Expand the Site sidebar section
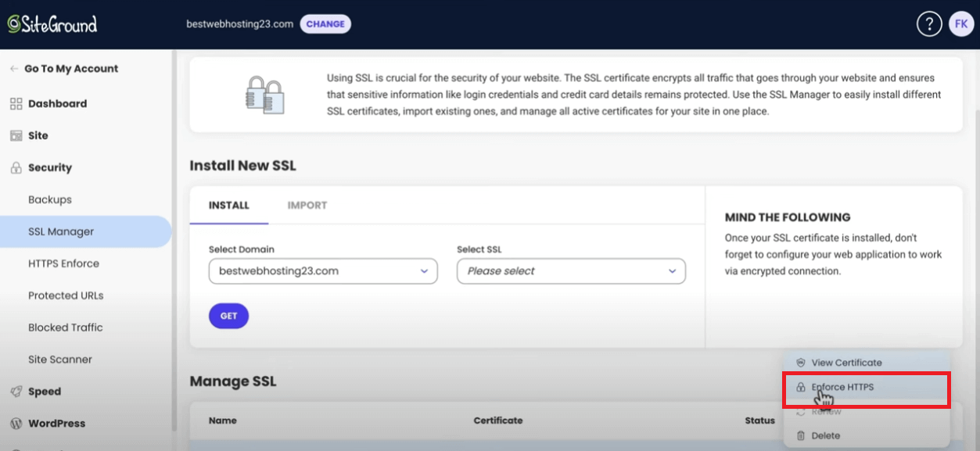980x451 pixels. [38, 135]
